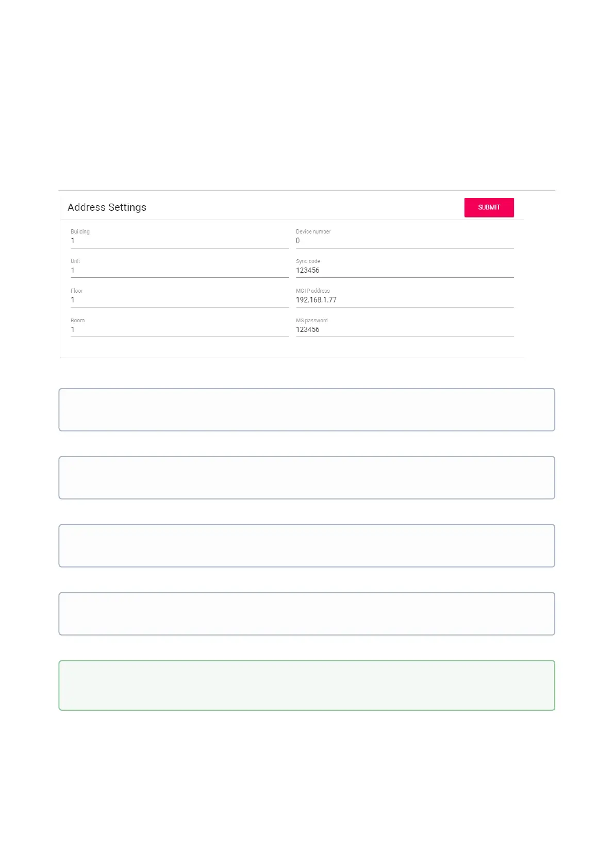
Task: Click the Sync code field value
Action: click(x=308, y=270)
